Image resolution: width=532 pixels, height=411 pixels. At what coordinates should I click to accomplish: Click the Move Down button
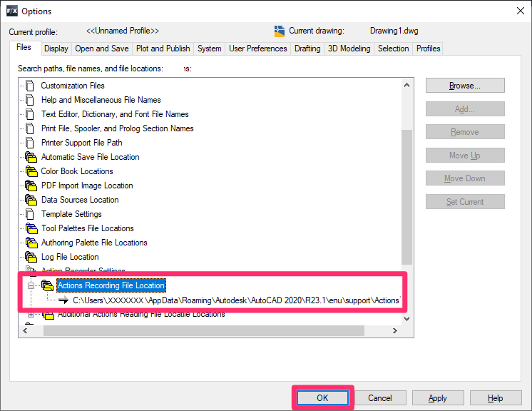tap(465, 178)
